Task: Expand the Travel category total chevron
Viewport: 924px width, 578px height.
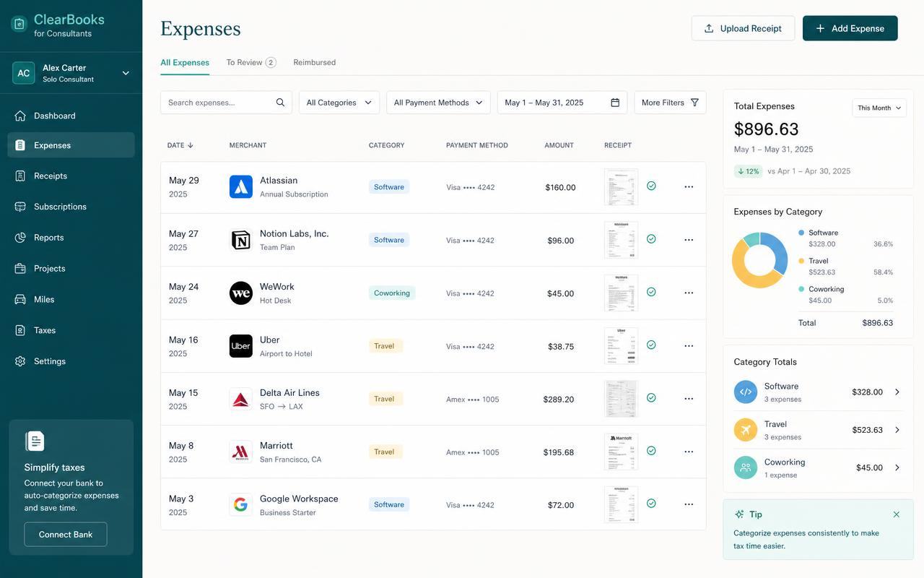Action: pyautogui.click(x=897, y=430)
